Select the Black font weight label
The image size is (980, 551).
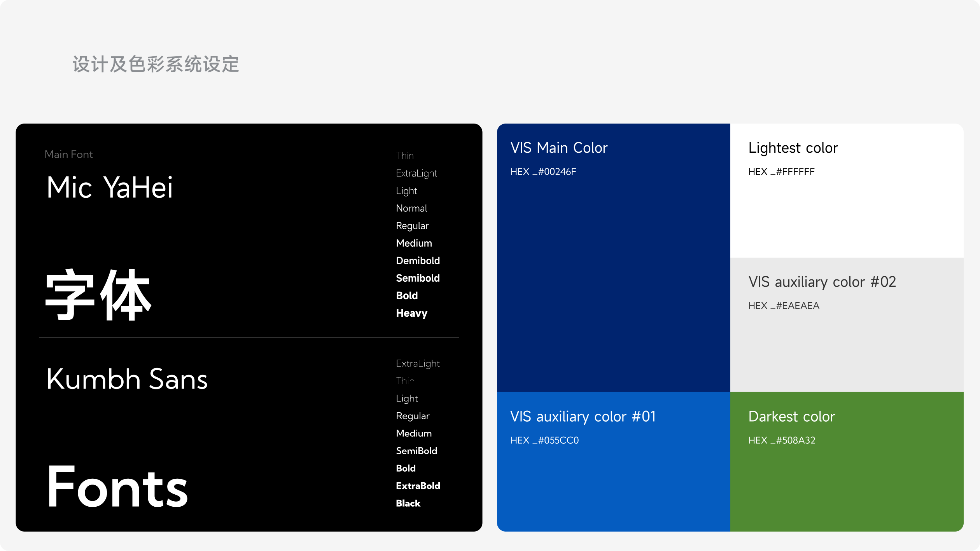(x=408, y=503)
